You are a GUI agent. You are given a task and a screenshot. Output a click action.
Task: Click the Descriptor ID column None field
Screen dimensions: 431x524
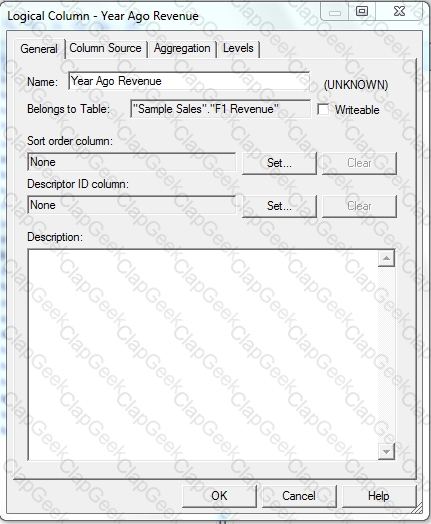pos(132,205)
